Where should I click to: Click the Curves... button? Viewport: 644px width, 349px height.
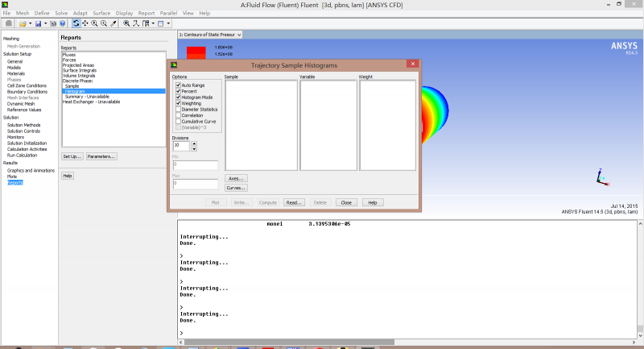tap(236, 188)
